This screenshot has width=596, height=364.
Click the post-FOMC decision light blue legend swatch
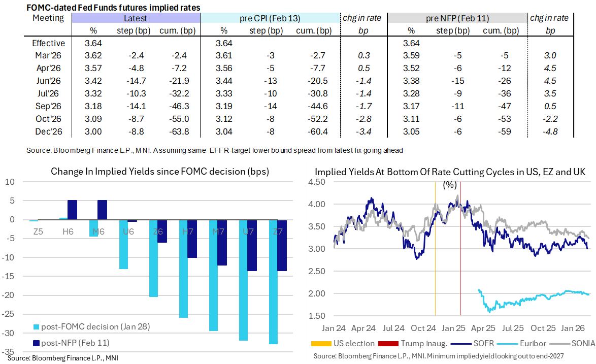pos(36,326)
